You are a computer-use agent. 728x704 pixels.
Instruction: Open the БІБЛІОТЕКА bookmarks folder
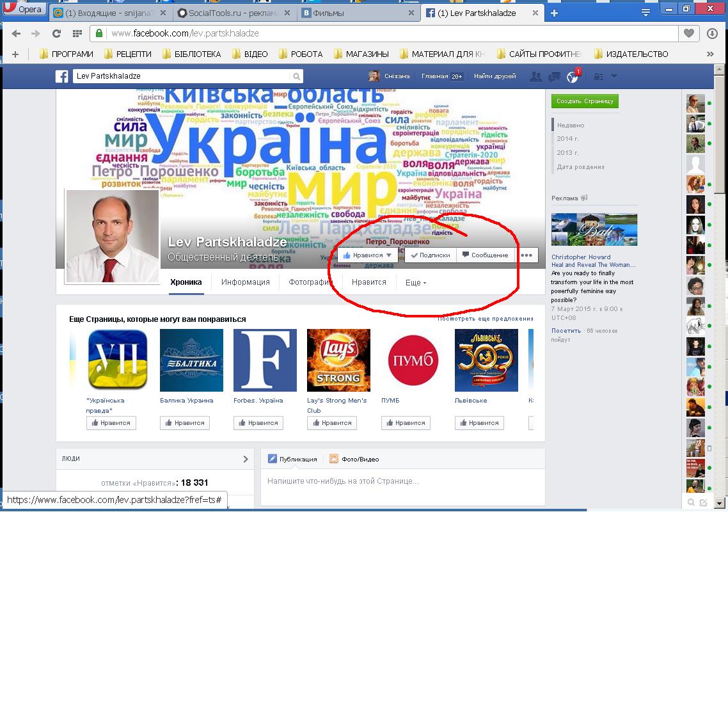(192, 54)
